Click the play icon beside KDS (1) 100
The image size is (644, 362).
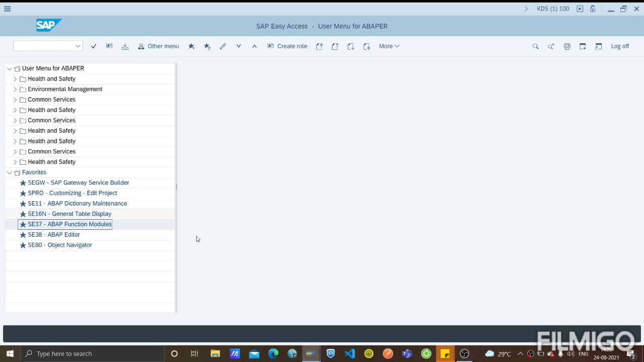point(580,9)
